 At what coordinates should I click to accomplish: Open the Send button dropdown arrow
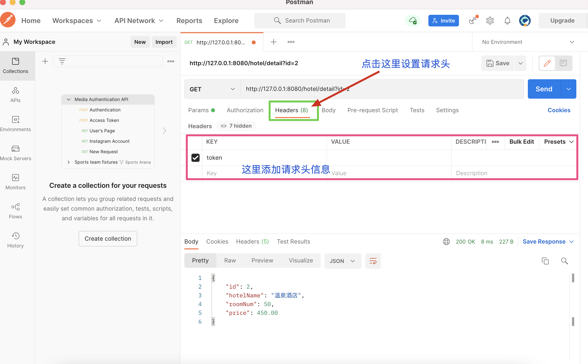(569, 89)
